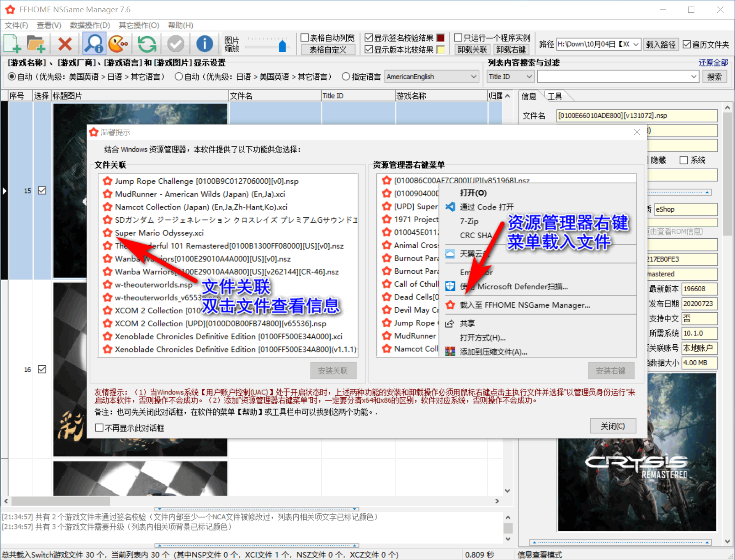Click the Pac-Man toolbar icon
The height and width of the screenshot is (560, 735).
(118, 44)
